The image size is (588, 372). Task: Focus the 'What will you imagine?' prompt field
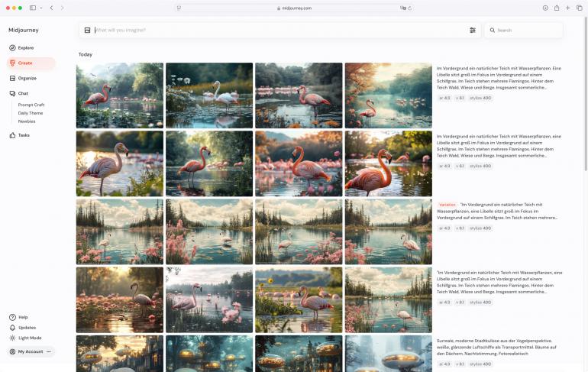pos(279,30)
